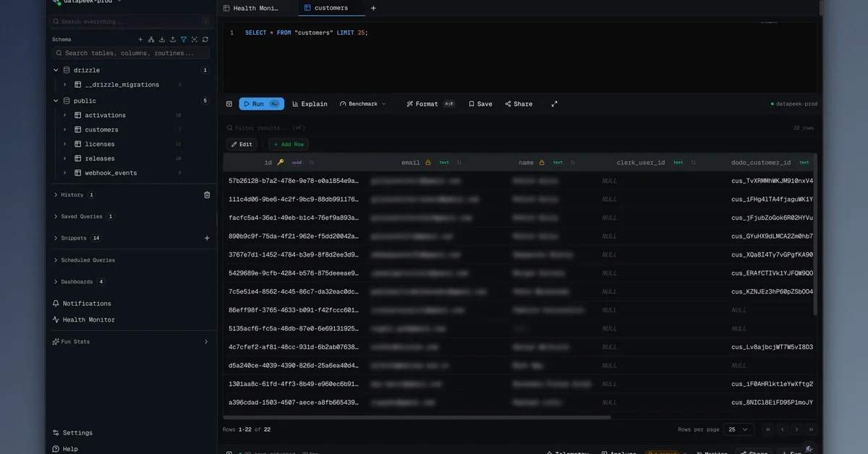
Task: Open Notifications in the sidebar
Action: 87,304
